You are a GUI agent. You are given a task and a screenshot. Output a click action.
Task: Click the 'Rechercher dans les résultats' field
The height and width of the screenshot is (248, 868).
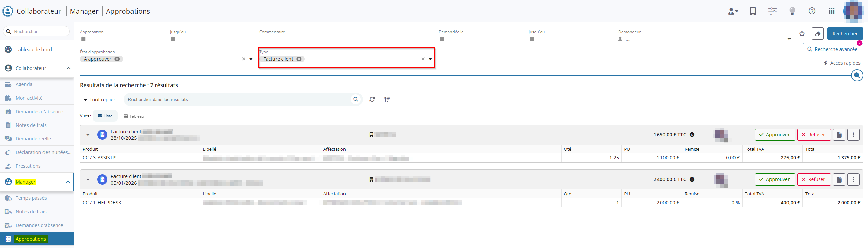tap(238, 99)
